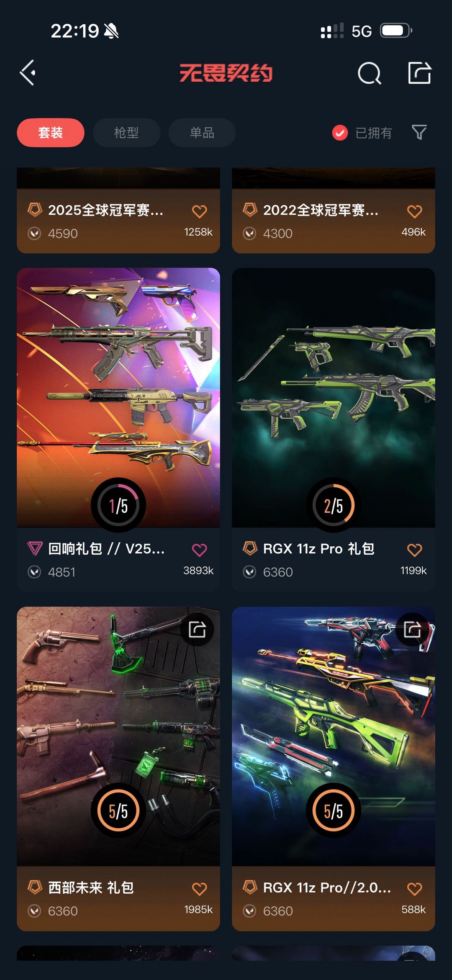This screenshot has height=980, width=452.
Task: Open the RGX 11z Pro 礼包 thumbnail
Action: point(334,397)
